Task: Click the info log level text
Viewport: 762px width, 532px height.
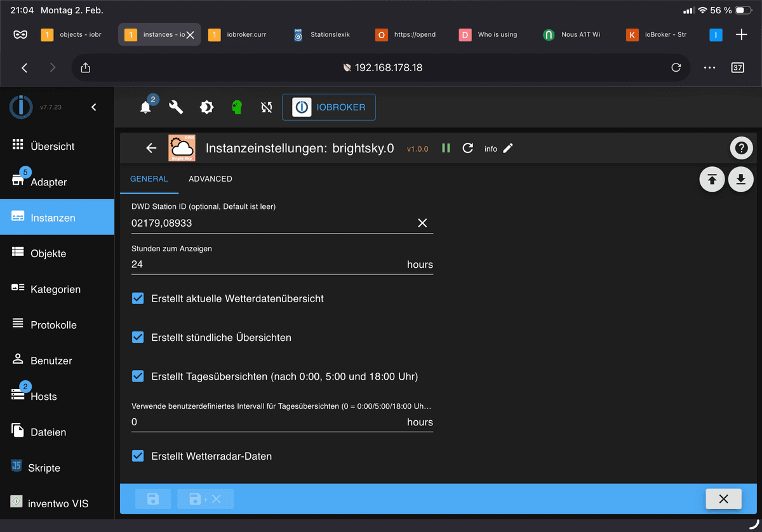Action: [x=491, y=149]
